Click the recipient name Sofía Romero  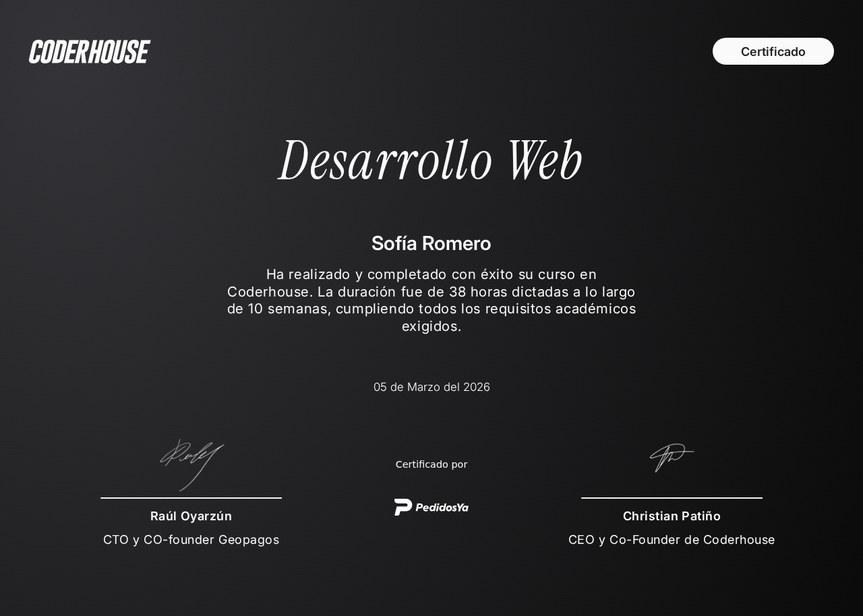tap(431, 243)
